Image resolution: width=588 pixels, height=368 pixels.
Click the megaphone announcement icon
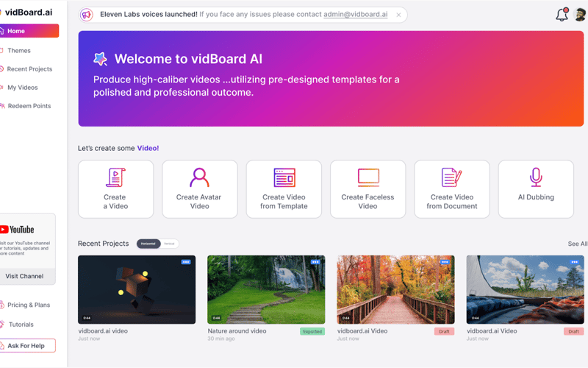[x=87, y=15]
